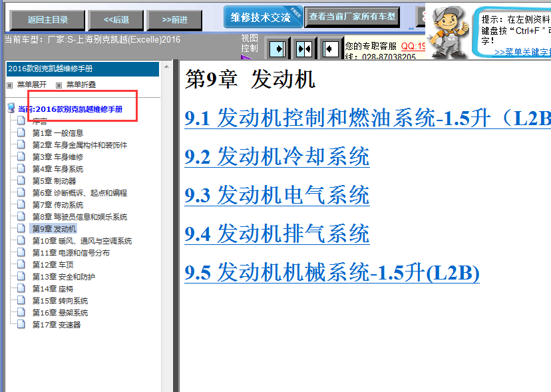Open link 9.4 发动机排气系统

277,234
